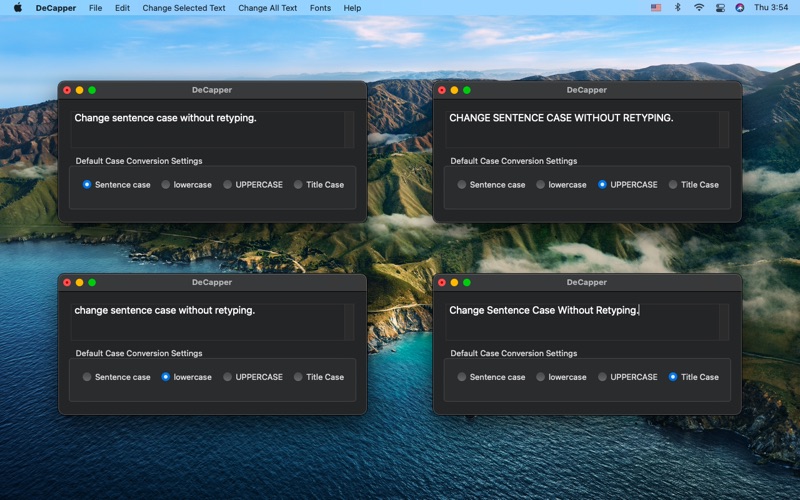
Task: Open the Change All Text menu
Action: point(267,8)
